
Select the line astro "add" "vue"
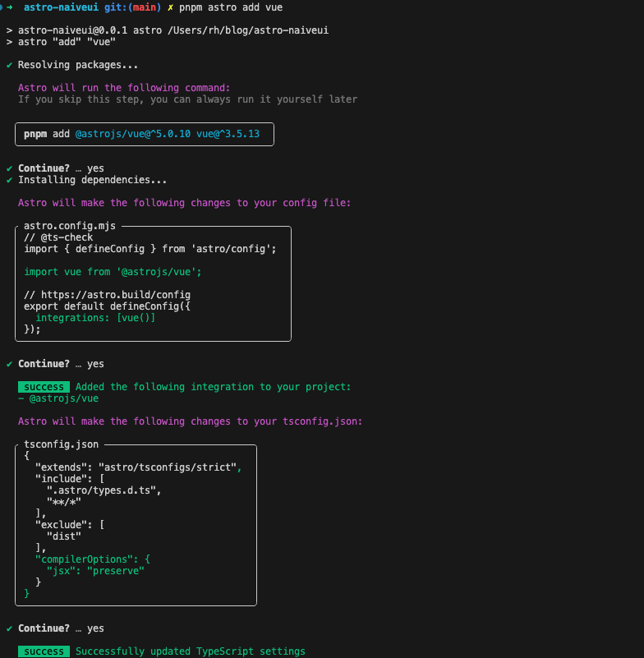[x=67, y=42]
